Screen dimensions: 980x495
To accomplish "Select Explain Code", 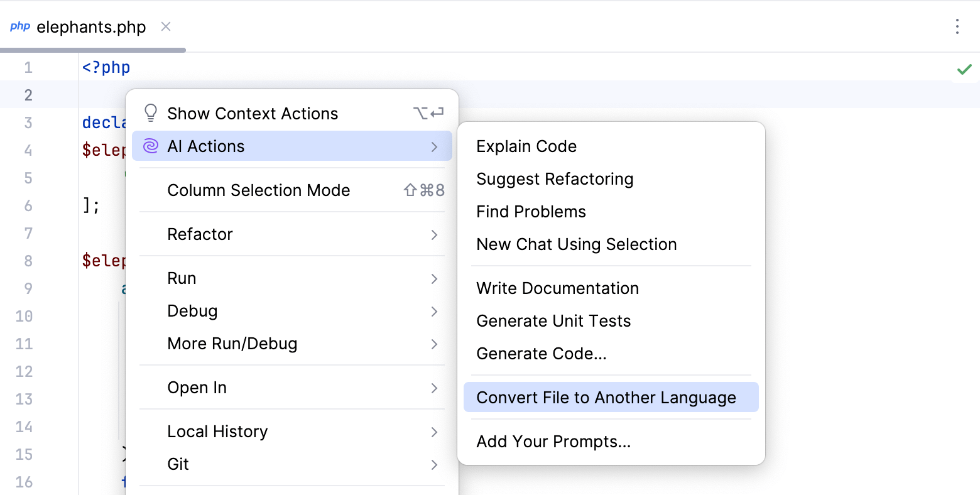I will tap(526, 146).
